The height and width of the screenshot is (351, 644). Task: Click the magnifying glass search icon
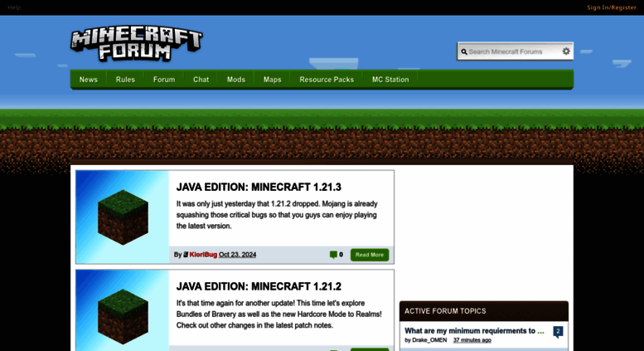click(464, 51)
